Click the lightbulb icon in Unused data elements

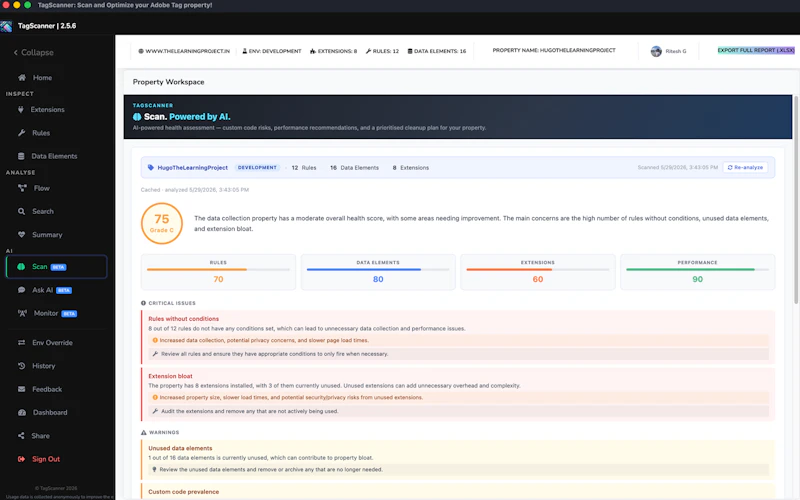tap(154, 469)
